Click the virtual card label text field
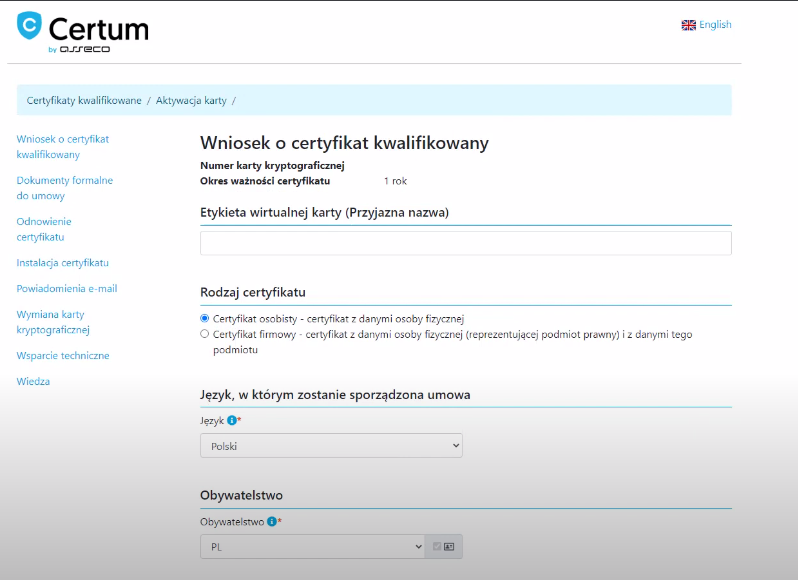 [x=466, y=243]
